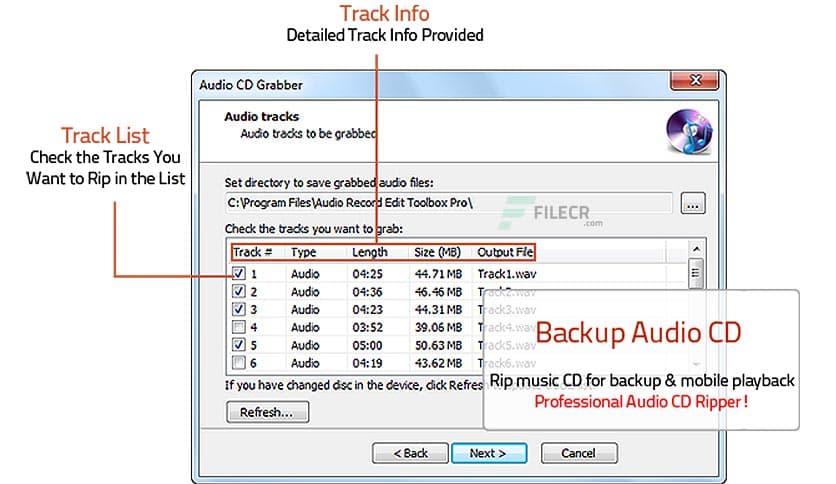Cancel the Audio CD Grabber wizard
The image size is (836, 484).
(x=579, y=453)
